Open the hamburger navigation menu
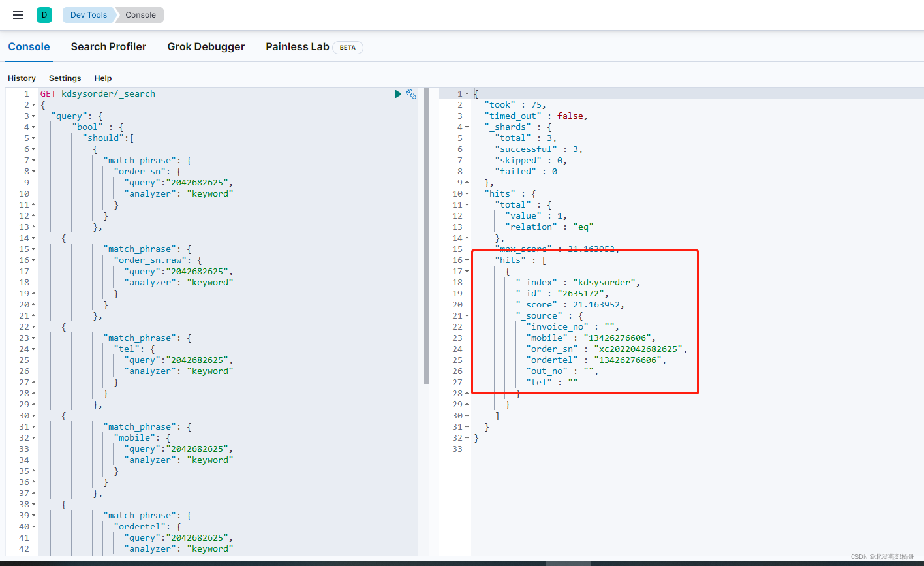The width and height of the screenshot is (924, 566). click(18, 15)
